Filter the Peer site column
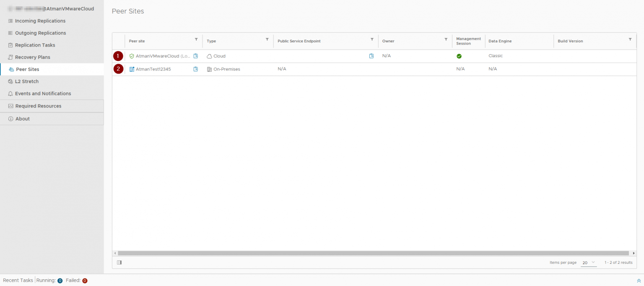 coord(196,39)
